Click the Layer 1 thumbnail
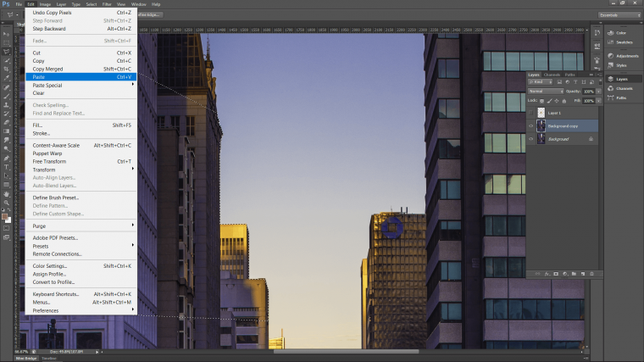644x362 pixels. click(x=541, y=113)
